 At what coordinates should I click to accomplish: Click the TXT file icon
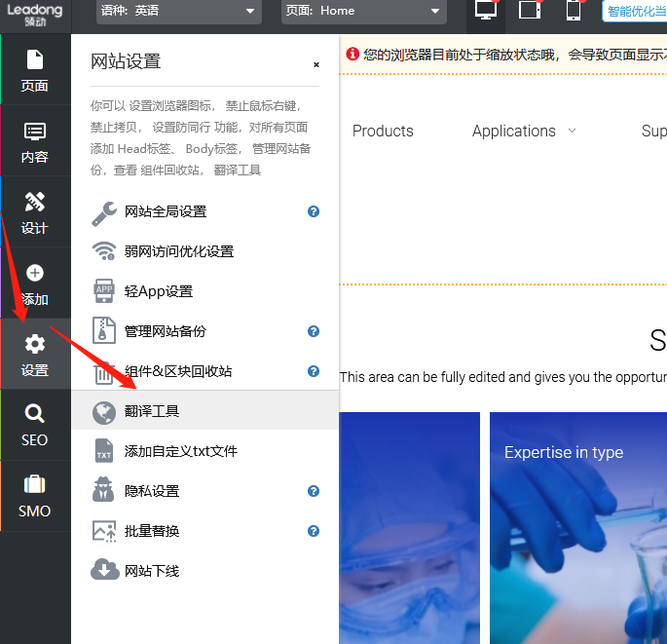click(x=104, y=451)
